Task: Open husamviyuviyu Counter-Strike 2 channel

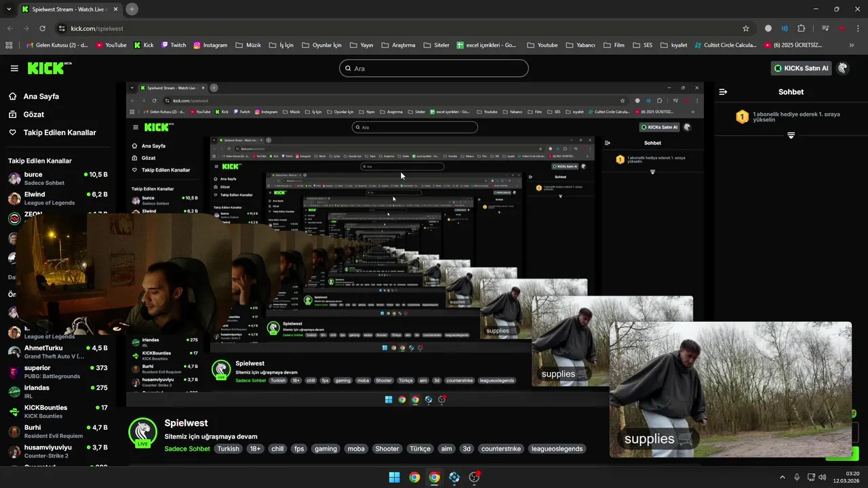Action: point(58,451)
